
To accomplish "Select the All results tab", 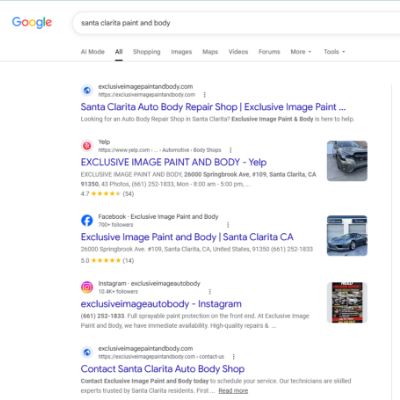I will pyautogui.click(x=119, y=52).
